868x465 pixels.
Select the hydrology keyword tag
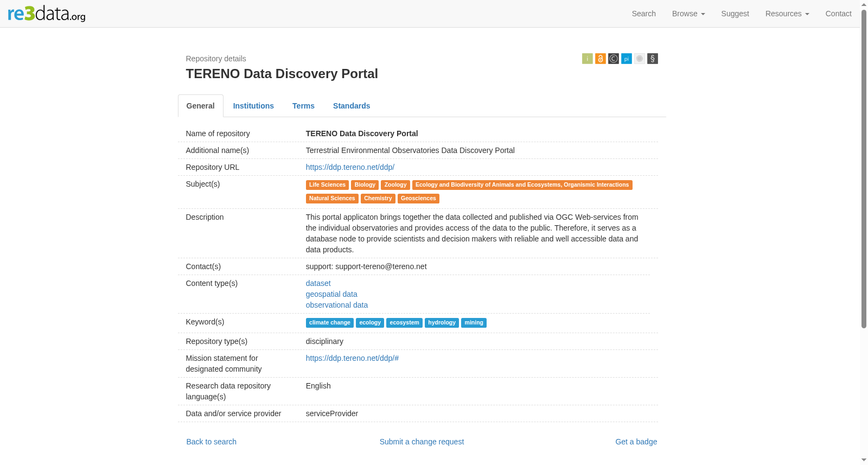pyautogui.click(x=442, y=323)
